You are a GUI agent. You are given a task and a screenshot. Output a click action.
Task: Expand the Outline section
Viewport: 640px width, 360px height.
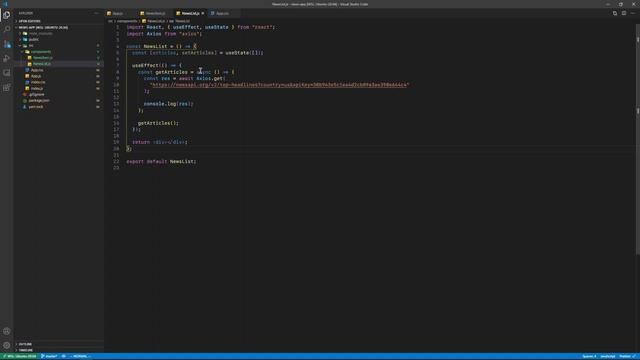click(25, 344)
